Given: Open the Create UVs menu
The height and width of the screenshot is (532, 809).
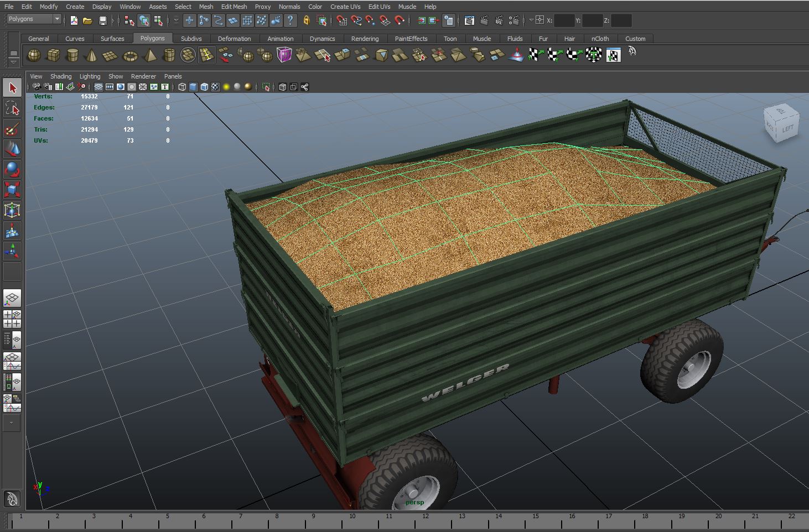Looking at the screenshot, I should [345, 7].
